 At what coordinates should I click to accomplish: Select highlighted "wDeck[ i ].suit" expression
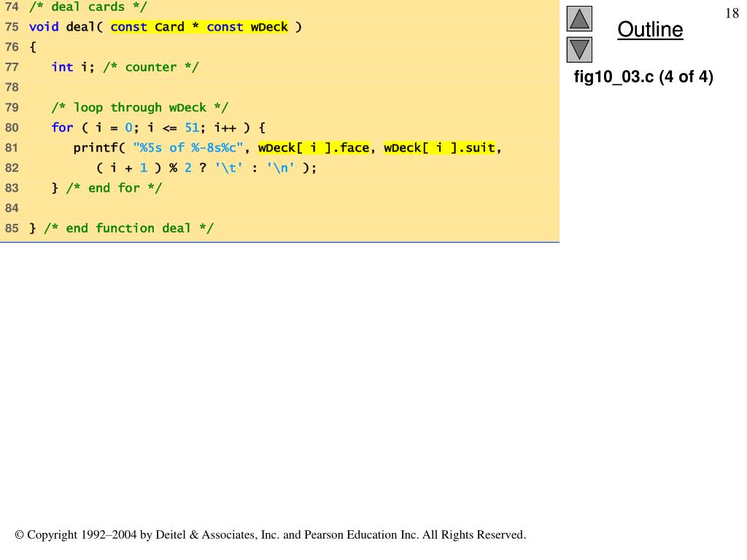[x=440, y=147]
